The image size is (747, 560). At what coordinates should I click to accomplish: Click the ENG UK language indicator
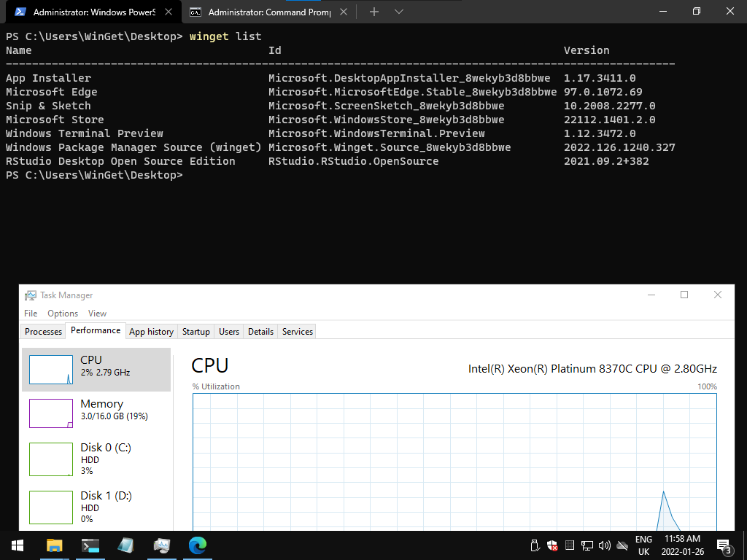pos(643,545)
